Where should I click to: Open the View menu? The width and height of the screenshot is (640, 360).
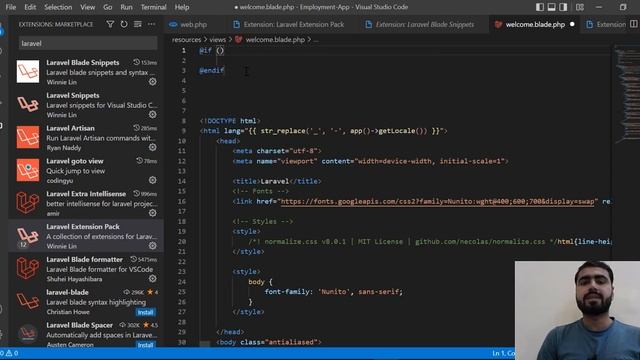(87, 7)
